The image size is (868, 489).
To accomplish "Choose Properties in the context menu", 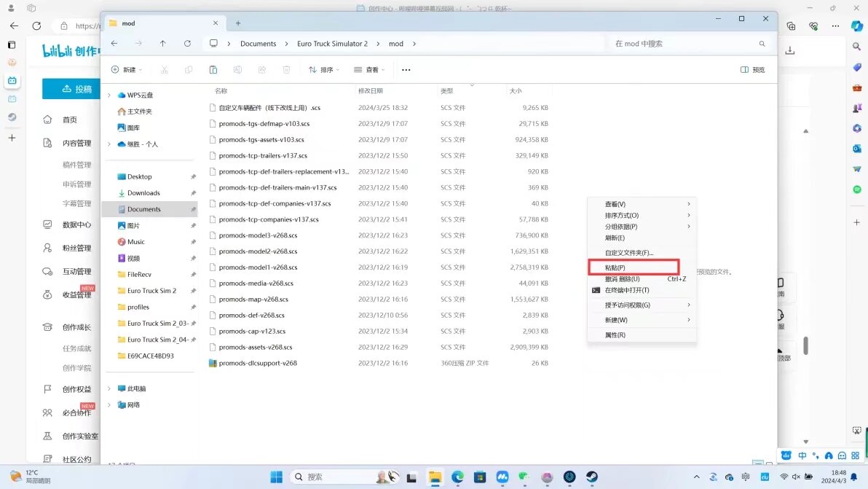I will [x=642, y=335].
